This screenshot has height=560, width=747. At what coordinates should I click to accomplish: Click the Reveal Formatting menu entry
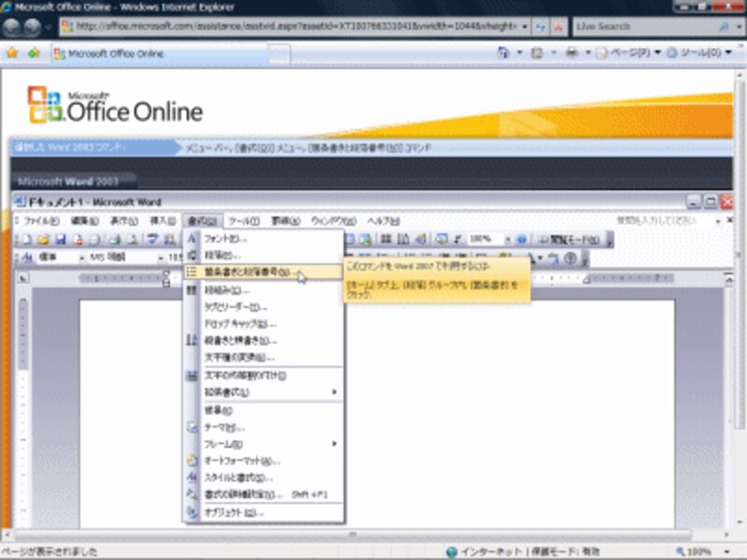[263, 495]
